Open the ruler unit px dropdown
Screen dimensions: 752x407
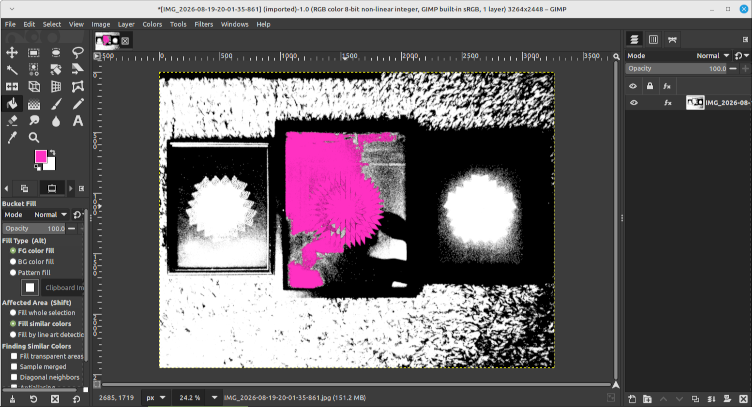pos(156,397)
